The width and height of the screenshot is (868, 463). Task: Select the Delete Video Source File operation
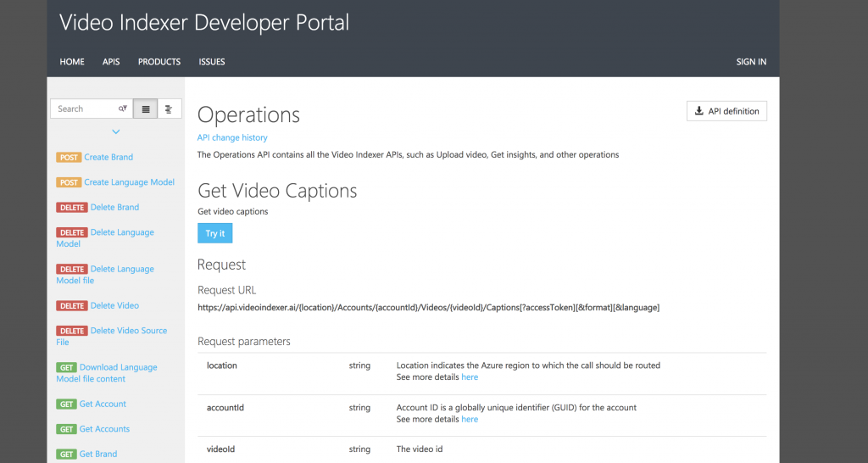point(111,336)
